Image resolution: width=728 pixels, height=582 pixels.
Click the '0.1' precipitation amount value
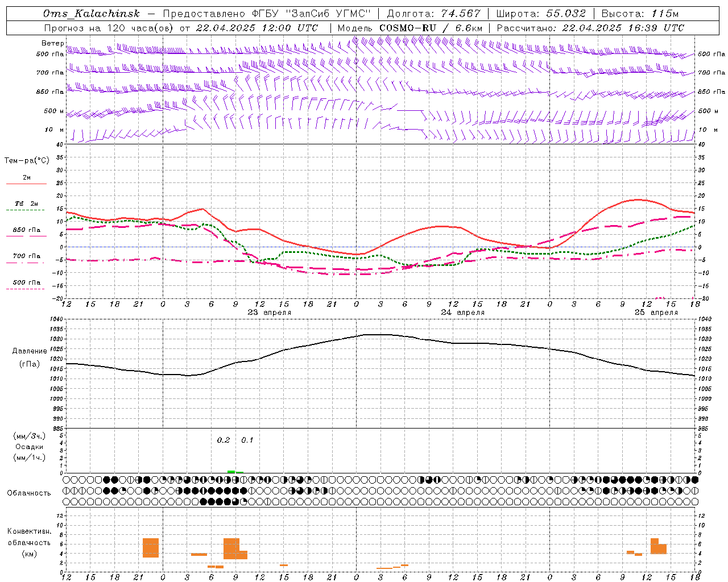point(247,440)
